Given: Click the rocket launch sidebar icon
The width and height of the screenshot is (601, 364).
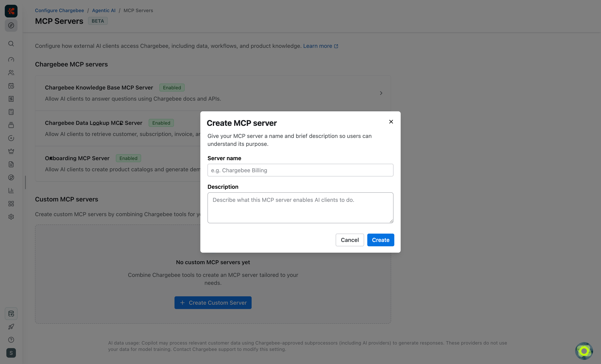Looking at the screenshot, I should 11,327.
